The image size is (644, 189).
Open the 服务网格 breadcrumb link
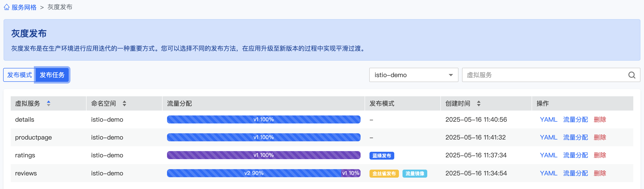click(x=24, y=7)
